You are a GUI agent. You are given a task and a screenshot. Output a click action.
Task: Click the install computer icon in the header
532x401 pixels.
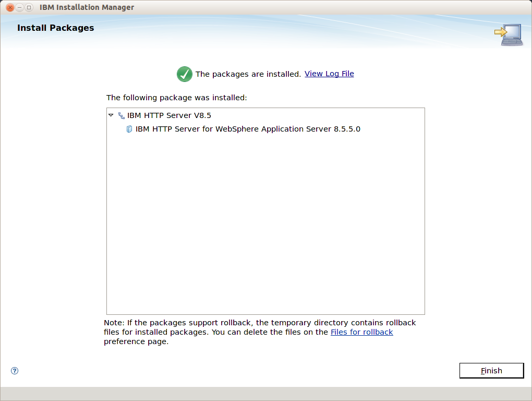[509, 34]
